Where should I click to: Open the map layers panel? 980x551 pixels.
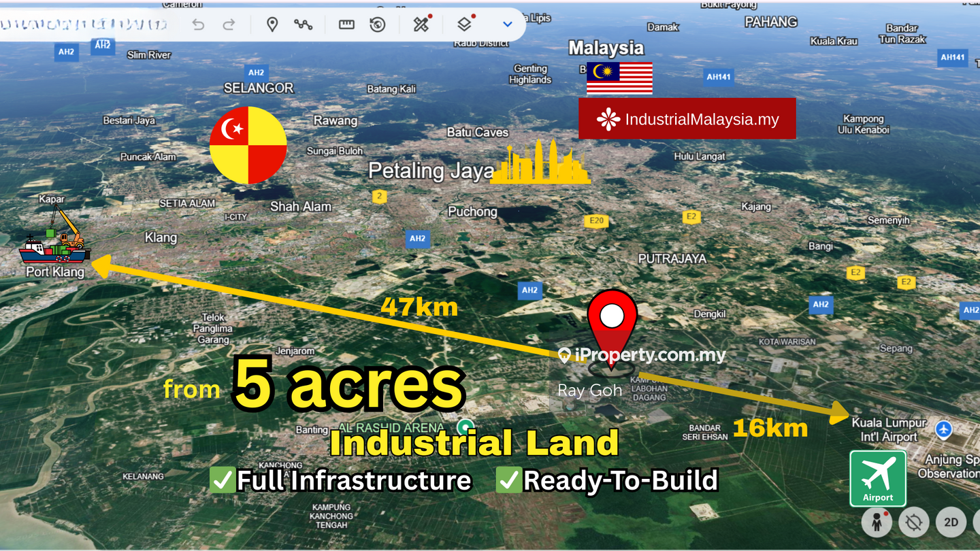pos(464,25)
